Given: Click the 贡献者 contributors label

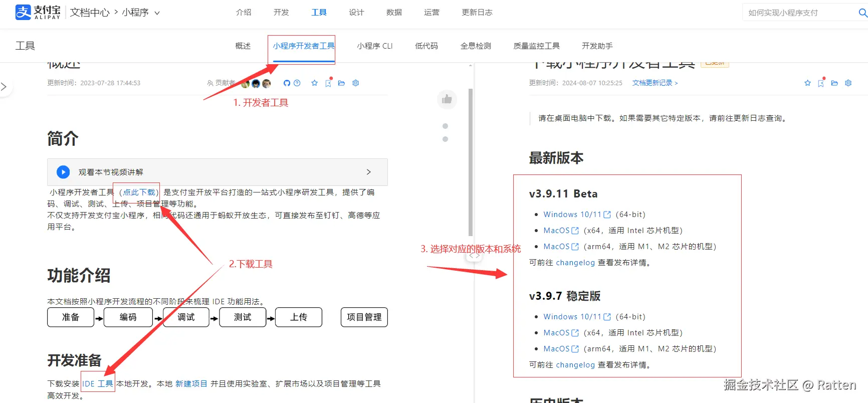Looking at the screenshot, I should pos(222,83).
